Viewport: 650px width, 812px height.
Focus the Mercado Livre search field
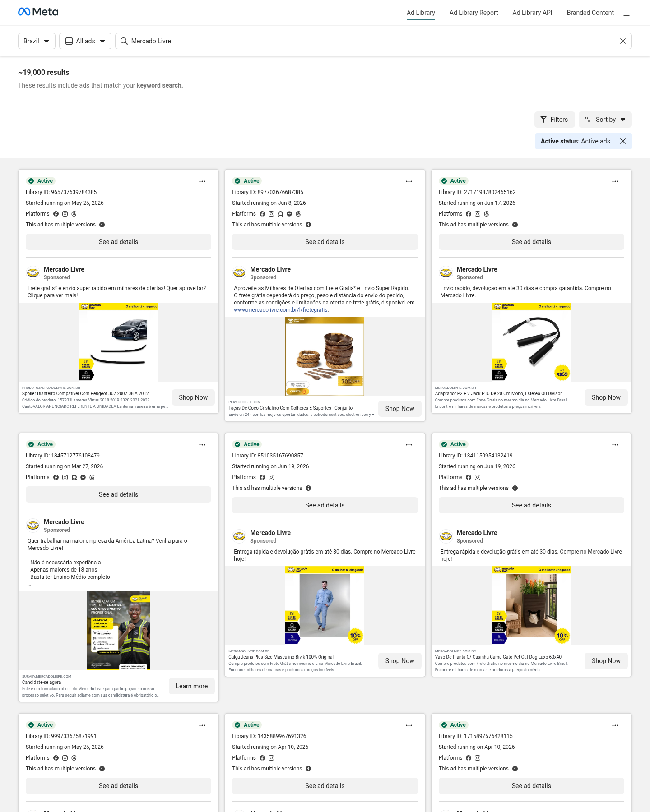pyautogui.click(x=373, y=41)
